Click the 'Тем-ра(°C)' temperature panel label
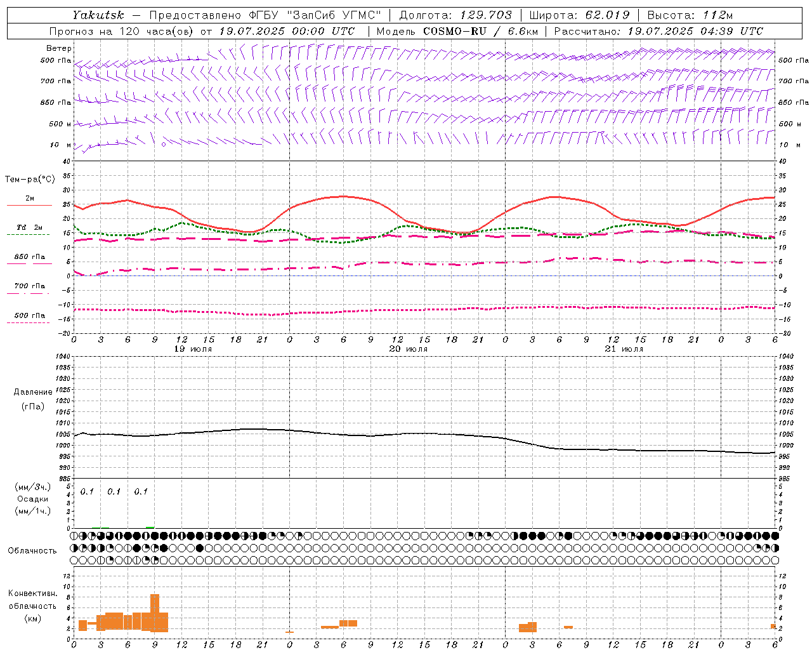The image size is (812, 650). click(30, 180)
